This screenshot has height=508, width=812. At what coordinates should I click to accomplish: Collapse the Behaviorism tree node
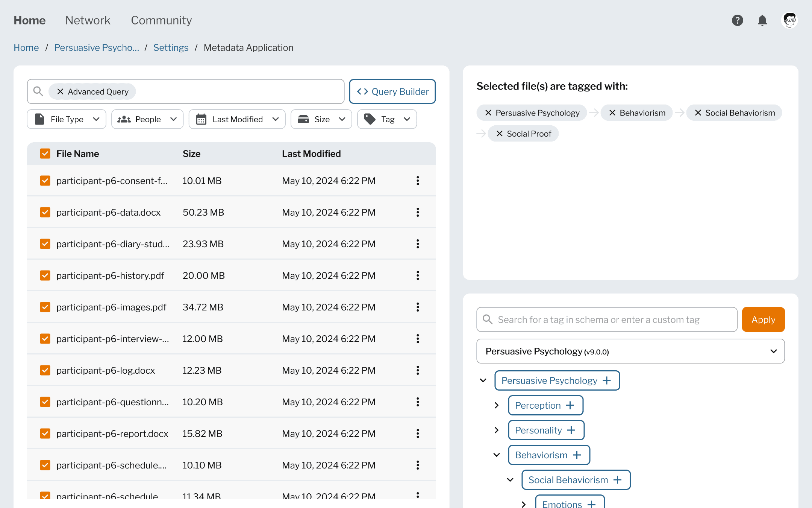tap(497, 455)
